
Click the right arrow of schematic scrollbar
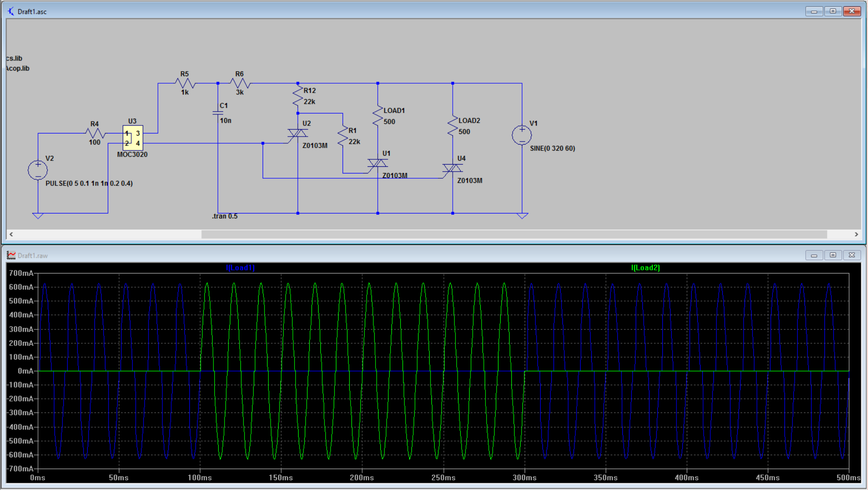pos(856,234)
